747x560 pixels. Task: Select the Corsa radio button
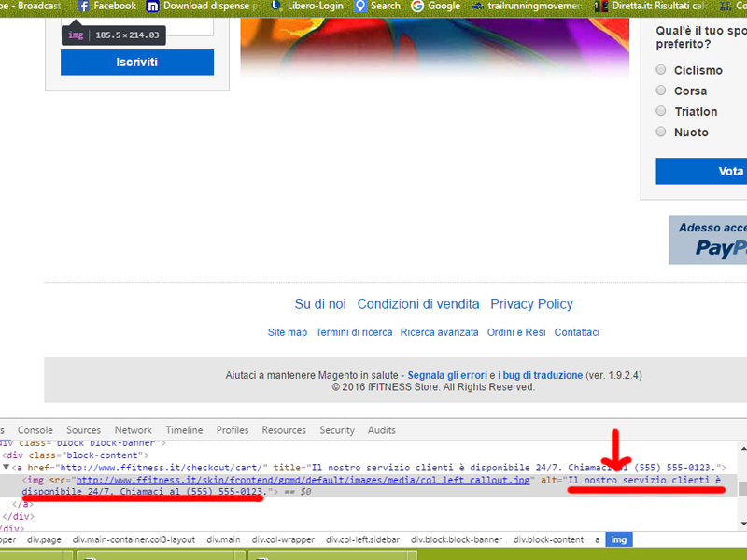point(661,91)
